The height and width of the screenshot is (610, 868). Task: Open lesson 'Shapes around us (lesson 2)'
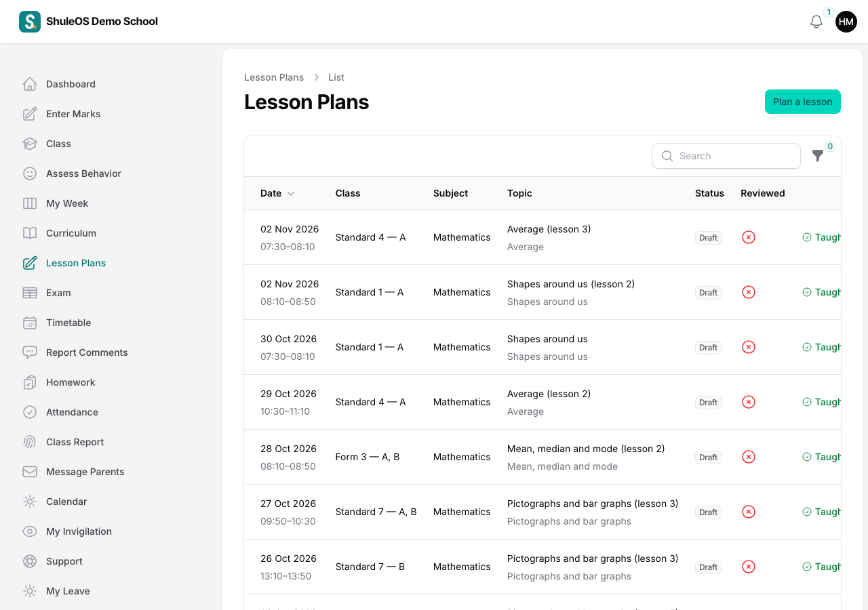[x=571, y=284]
